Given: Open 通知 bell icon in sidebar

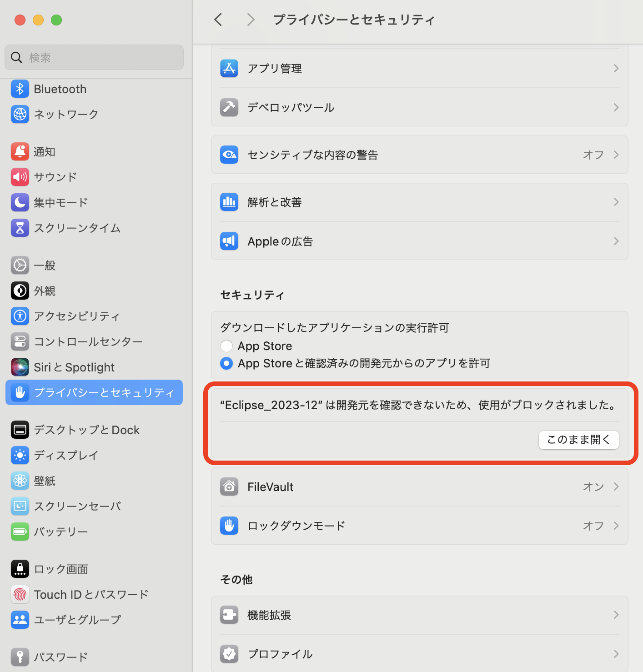Looking at the screenshot, I should (20, 151).
